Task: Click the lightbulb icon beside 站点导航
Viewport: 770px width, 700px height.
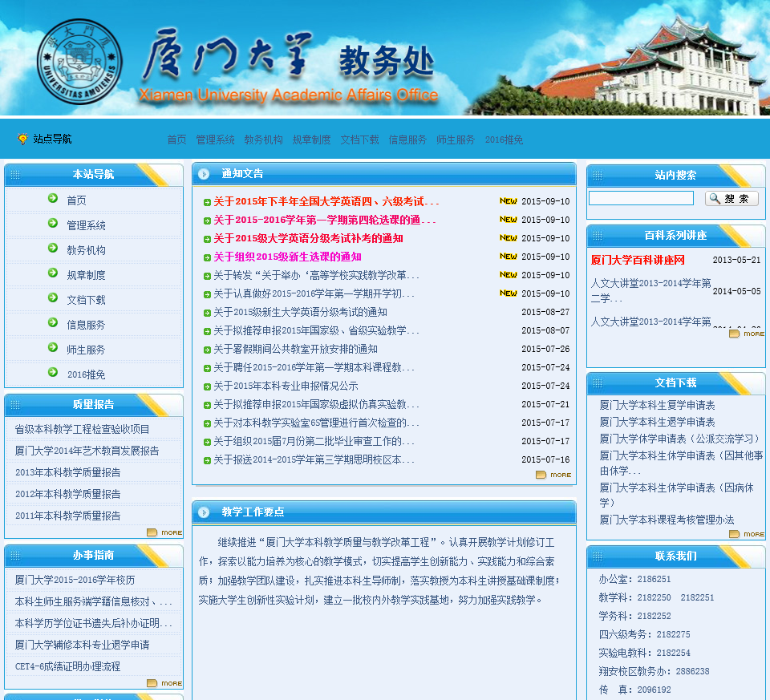Action: (x=22, y=139)
